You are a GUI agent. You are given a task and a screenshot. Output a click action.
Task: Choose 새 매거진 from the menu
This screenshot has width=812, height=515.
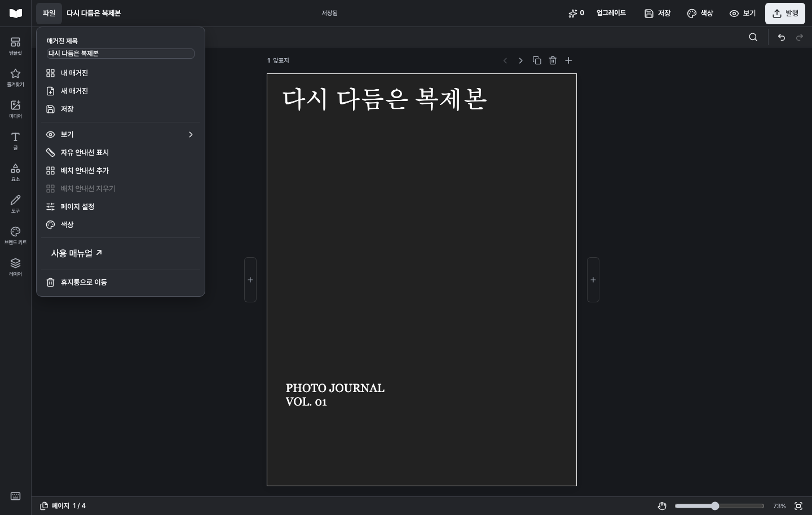120,91
